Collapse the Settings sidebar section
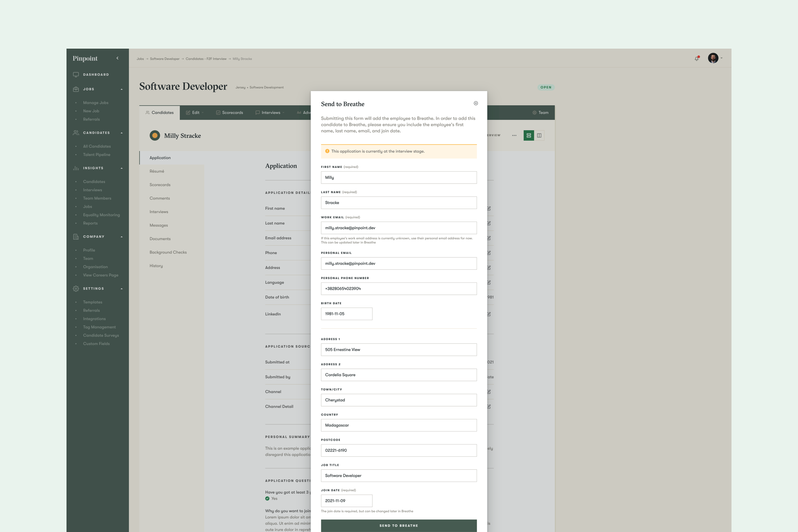The image size is (798, 532). coord(121,288)
